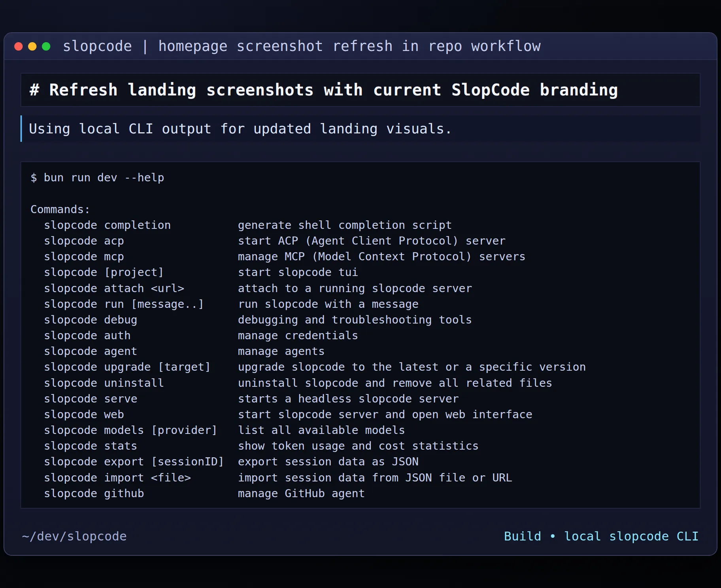The height and width of the screenshot is (588, 721).
Task: Click the 'slopcode github' command entry
Action: point(94,494)
